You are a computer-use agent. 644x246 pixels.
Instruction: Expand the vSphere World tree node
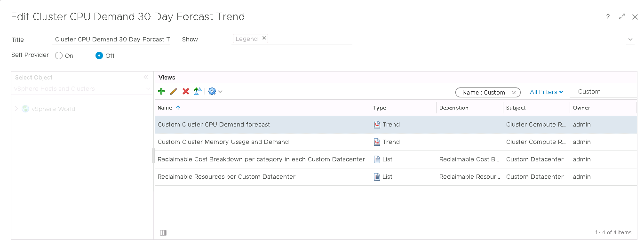click(16, 109)
